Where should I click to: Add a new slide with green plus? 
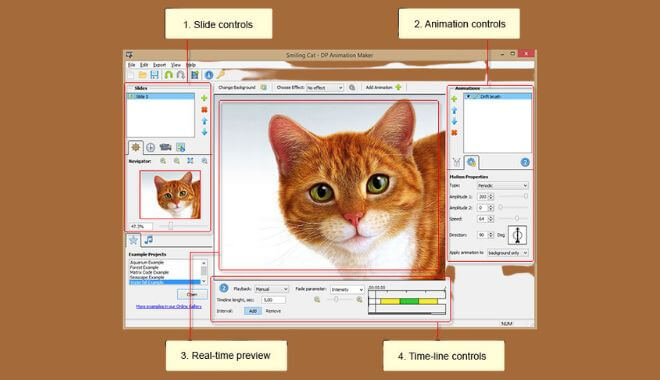[x=204, y=98]
